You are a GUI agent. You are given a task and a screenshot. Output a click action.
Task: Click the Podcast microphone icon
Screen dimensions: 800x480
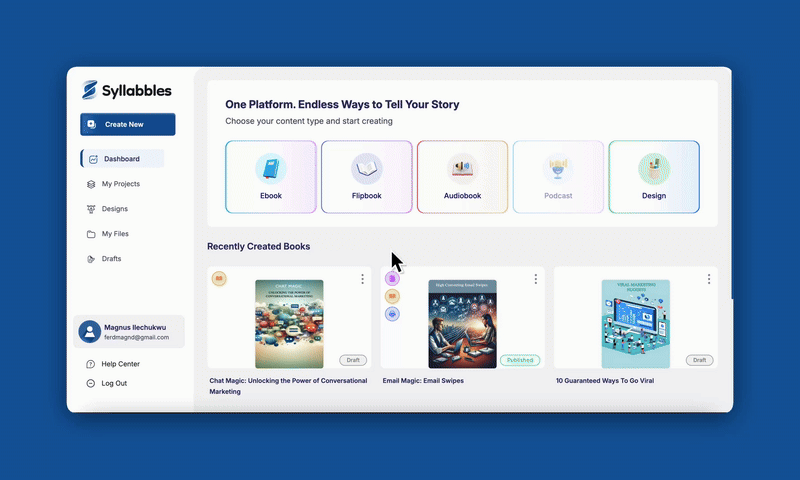click(x=558, y=168)
